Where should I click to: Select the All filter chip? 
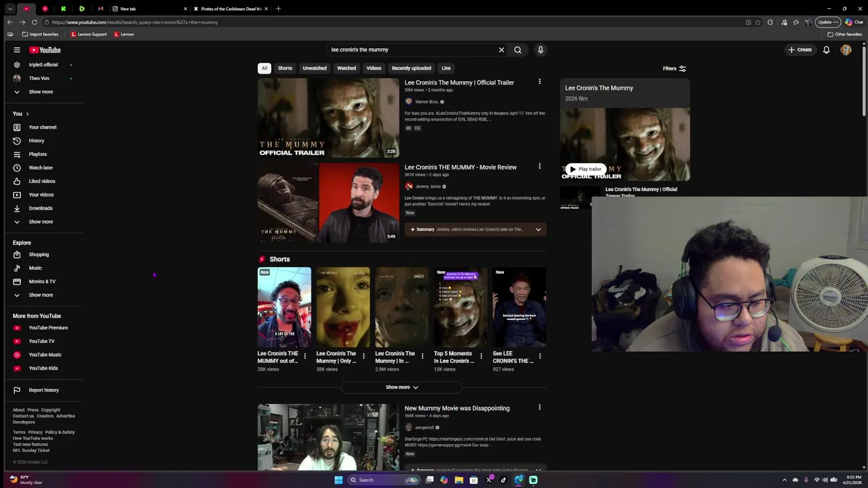(264, 68)
